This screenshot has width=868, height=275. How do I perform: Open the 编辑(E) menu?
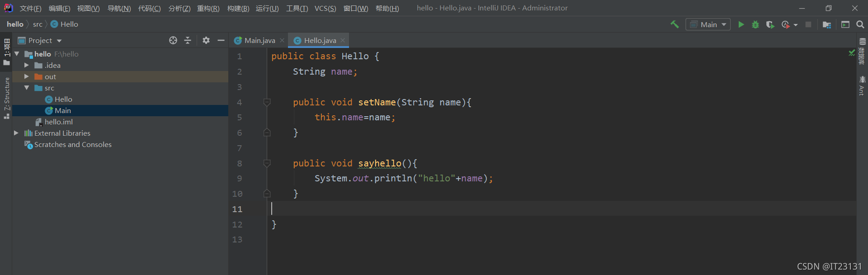point(59,8)
